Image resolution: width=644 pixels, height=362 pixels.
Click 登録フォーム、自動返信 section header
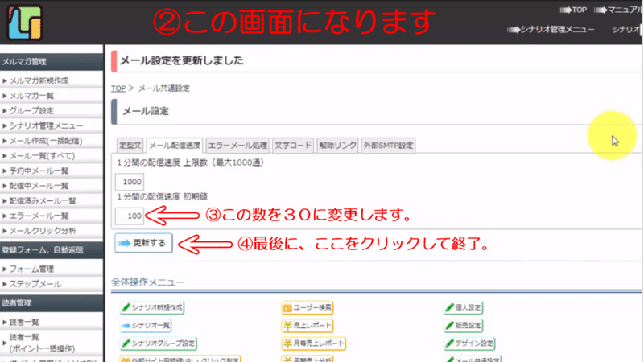click(x=52, y=249)
